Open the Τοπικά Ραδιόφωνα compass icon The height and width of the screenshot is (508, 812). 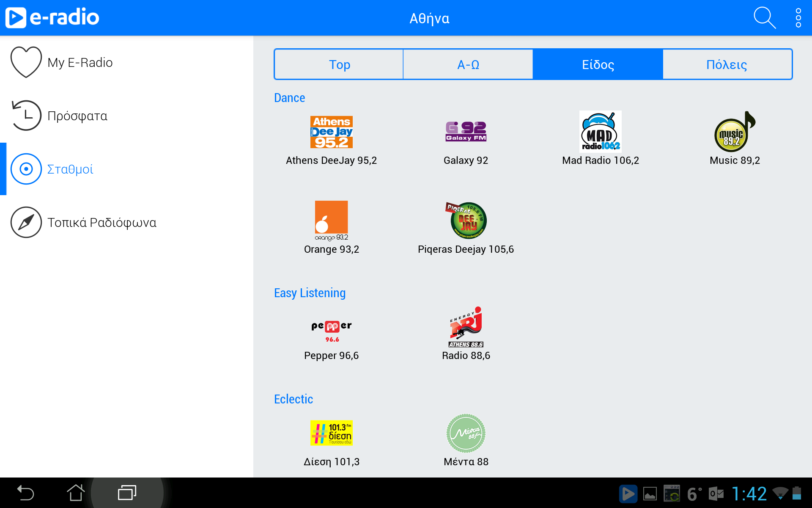click(26, 222)
